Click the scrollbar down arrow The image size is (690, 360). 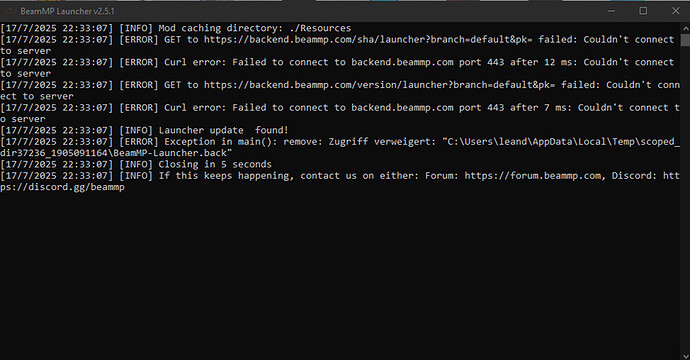click(x=686, y=355)
